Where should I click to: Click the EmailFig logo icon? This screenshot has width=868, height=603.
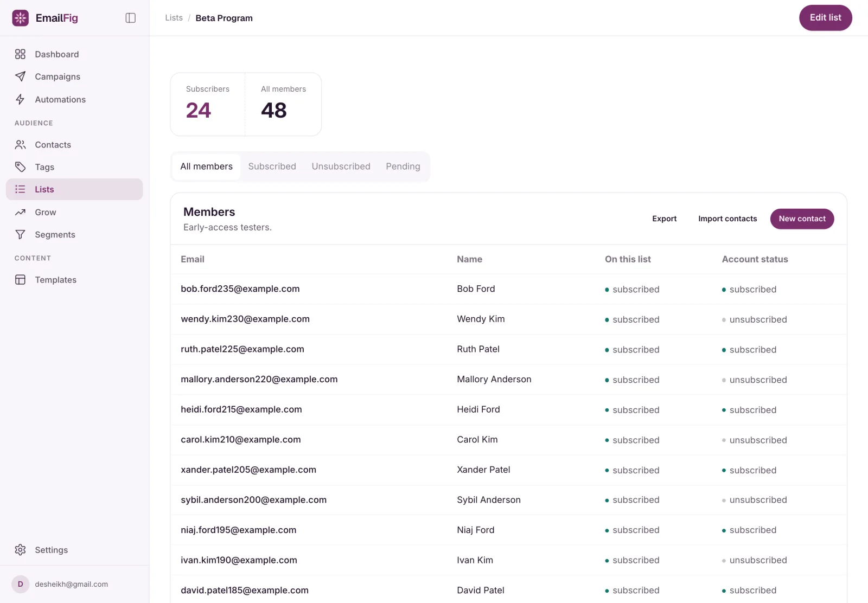tap(21, 18)
